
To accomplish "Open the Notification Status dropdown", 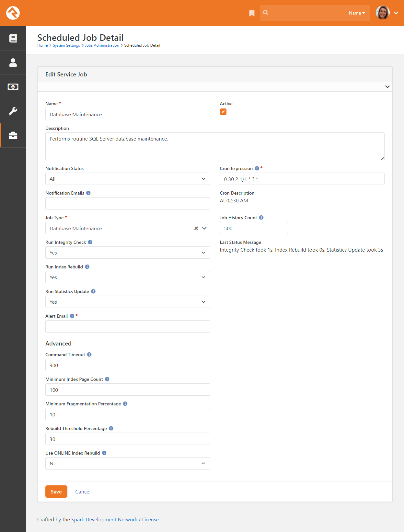I will pos(128,179).
